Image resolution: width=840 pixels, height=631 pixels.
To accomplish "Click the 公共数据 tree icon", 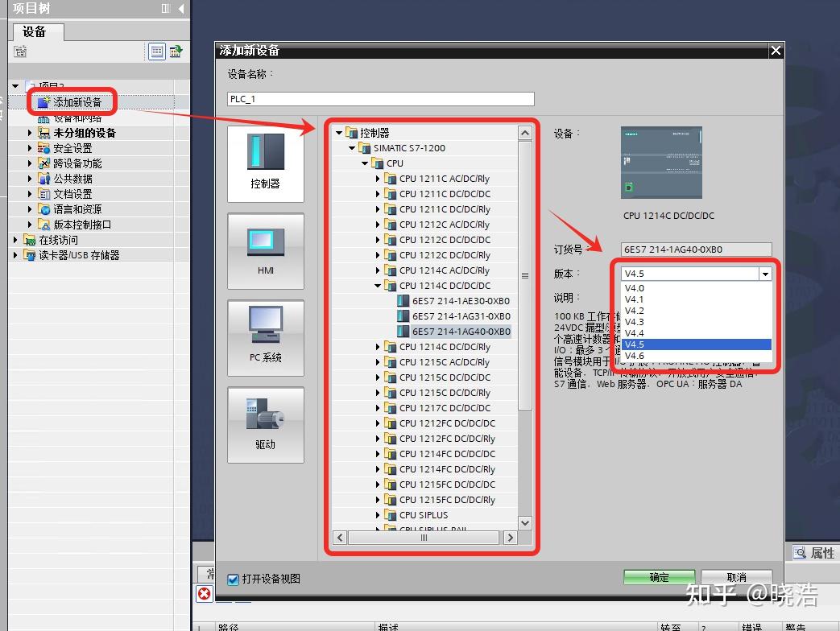I will 44,179.
